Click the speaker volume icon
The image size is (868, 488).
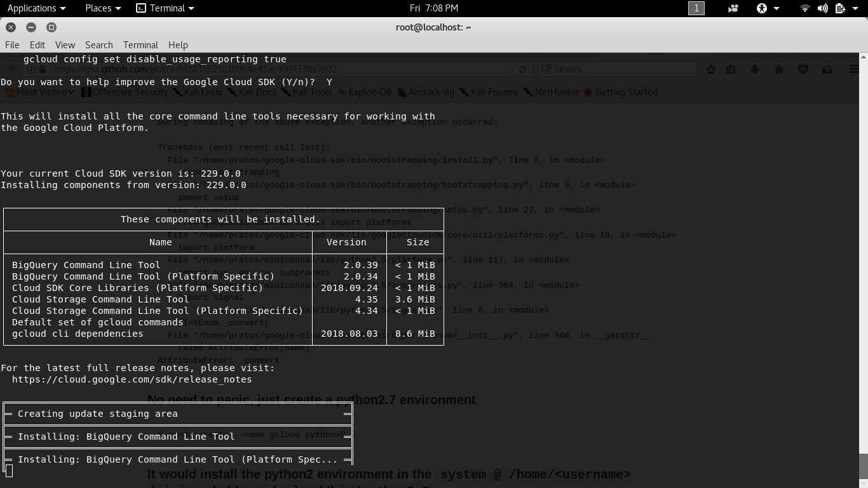[822, 8]
